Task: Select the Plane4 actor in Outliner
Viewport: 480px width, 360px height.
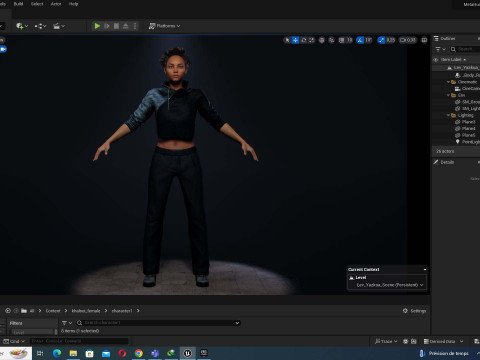Action: (465, 129)
